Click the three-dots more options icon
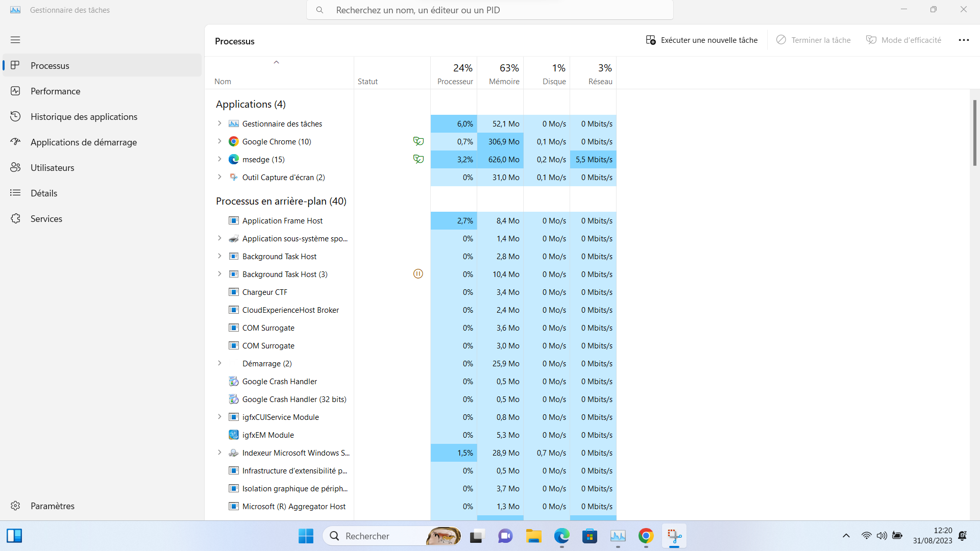The width and height of the screenshot is (980, 551). click(x=964, y=40)
